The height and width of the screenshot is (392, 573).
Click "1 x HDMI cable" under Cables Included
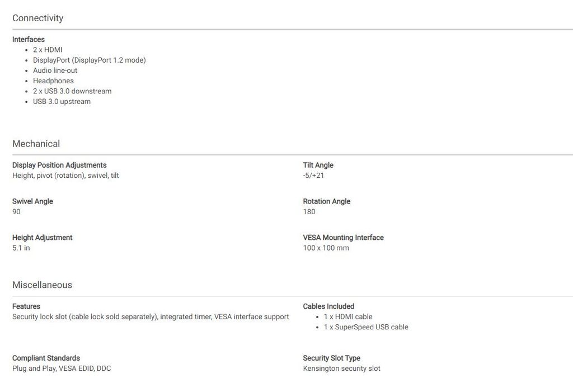[347, 317]
